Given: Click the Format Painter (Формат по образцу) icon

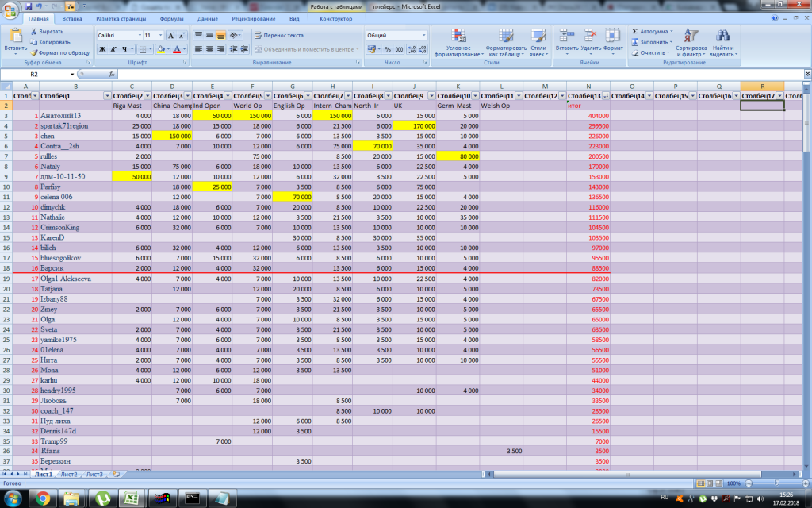Looking at the screenshot, I should click(33, 52).
